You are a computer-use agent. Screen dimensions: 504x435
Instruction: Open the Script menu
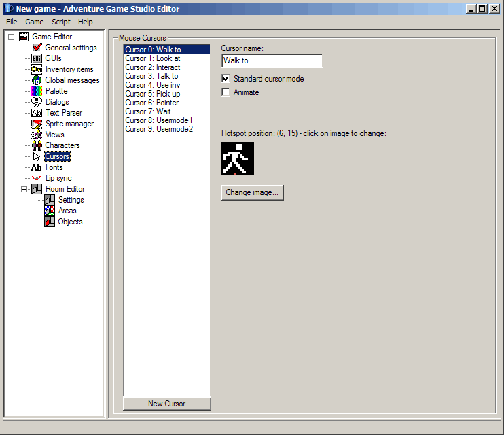[61, 22]
